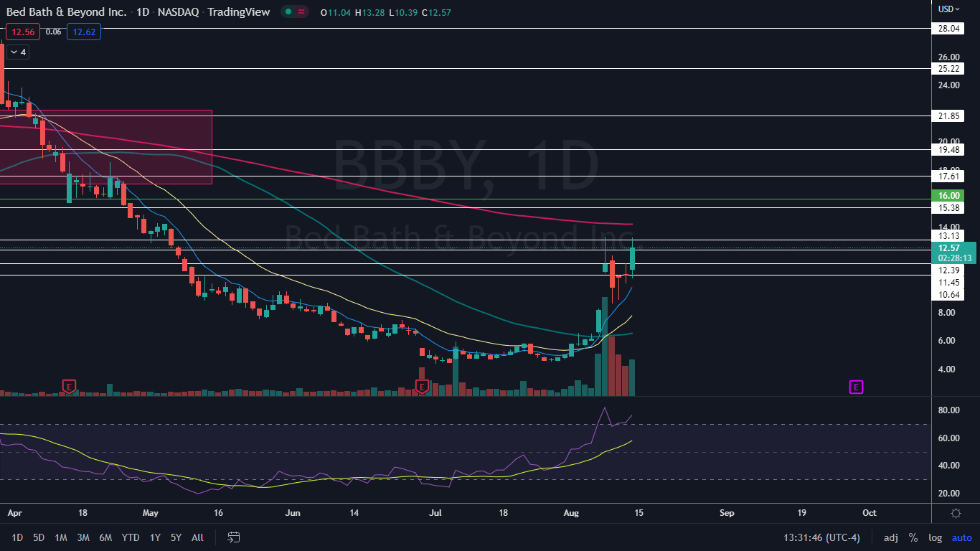The width and height of the screenshot is (980, 551).
Task: Click the upcoming purple earnings E marker
Action: 856,387
